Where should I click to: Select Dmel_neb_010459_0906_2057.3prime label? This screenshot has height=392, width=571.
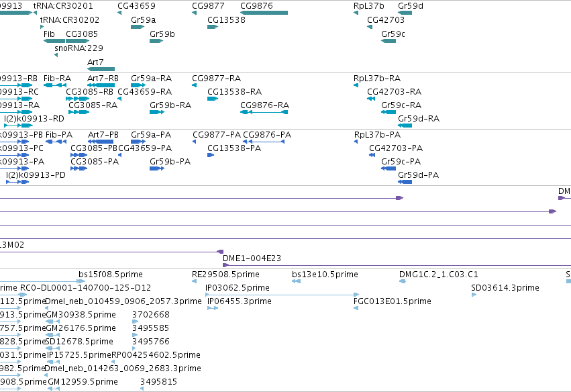[123, 301]
